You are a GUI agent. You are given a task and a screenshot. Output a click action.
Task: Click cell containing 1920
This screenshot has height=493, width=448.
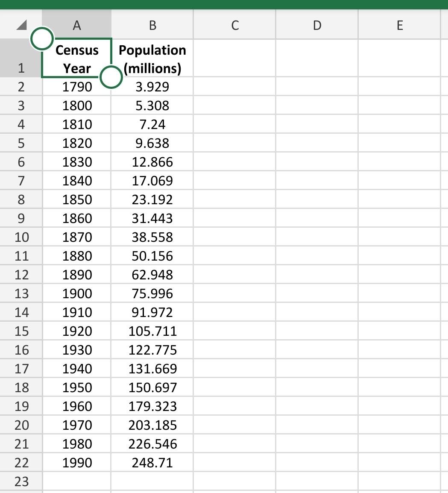tap(77, 331)
